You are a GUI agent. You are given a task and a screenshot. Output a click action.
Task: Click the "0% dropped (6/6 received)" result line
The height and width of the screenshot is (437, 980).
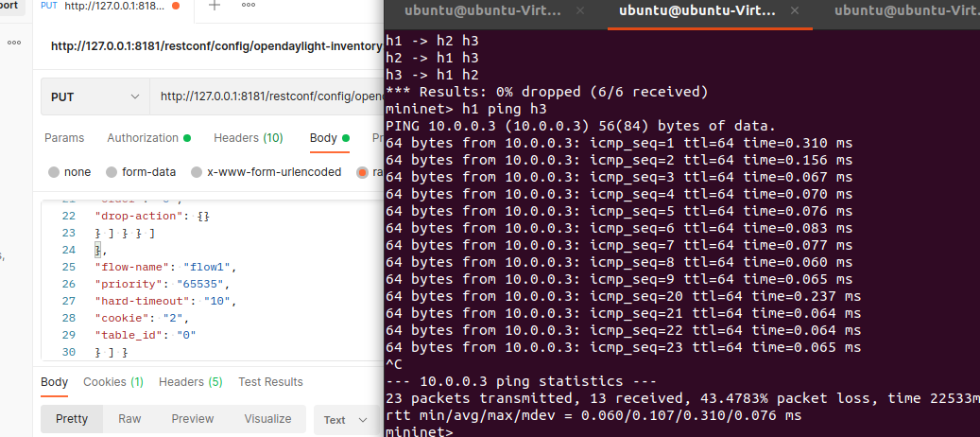pos(547,92)
